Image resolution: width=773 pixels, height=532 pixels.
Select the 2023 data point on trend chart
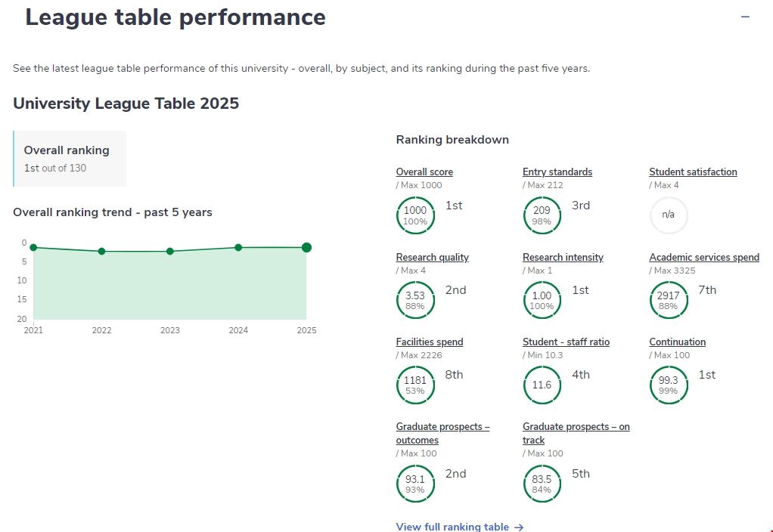(169, 251)
